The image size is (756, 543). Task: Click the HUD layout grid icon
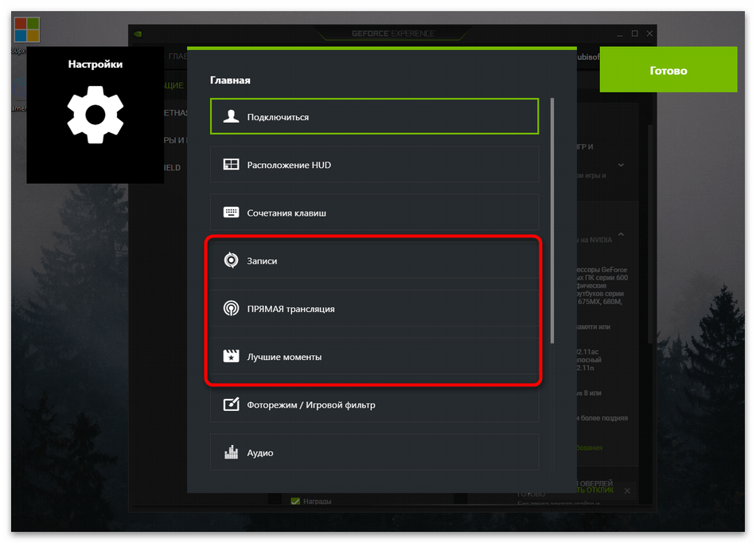(231, 165)
